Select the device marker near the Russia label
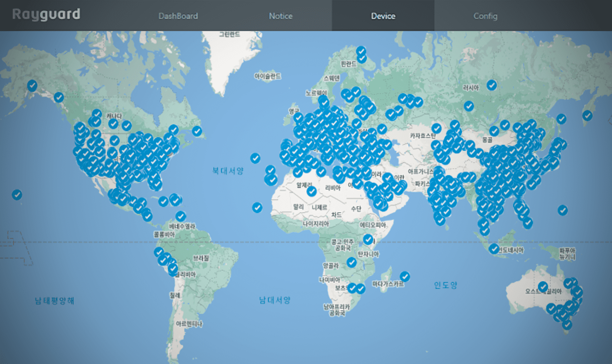The height and width of the screenshot is (364, 612). pyautogui.click(x=492, y=85)
